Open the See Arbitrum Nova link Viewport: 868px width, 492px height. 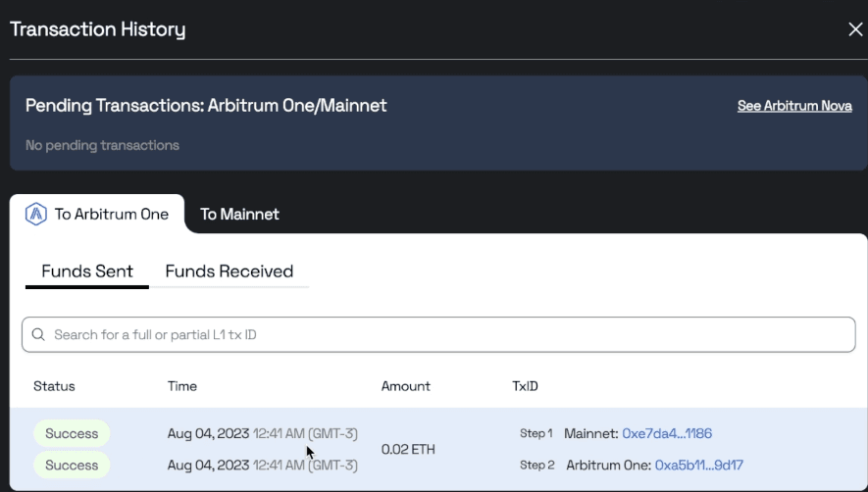[794, 106]
